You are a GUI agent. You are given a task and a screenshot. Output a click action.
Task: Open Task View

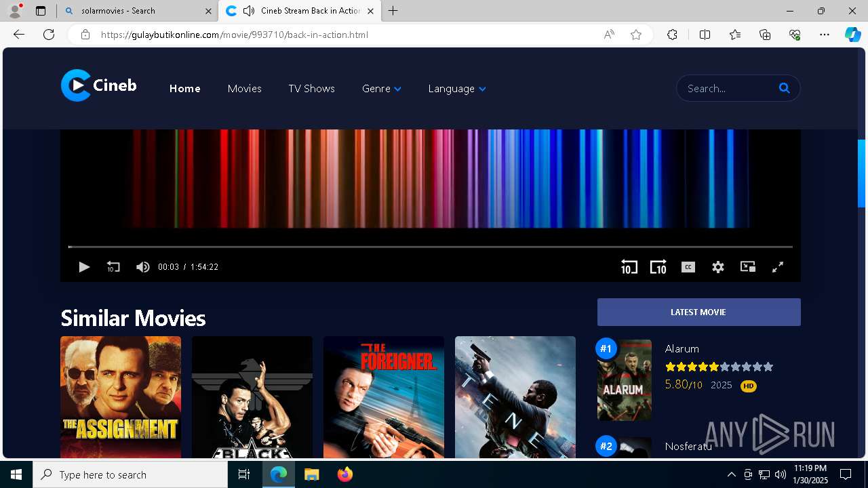[x=245, y=474]
